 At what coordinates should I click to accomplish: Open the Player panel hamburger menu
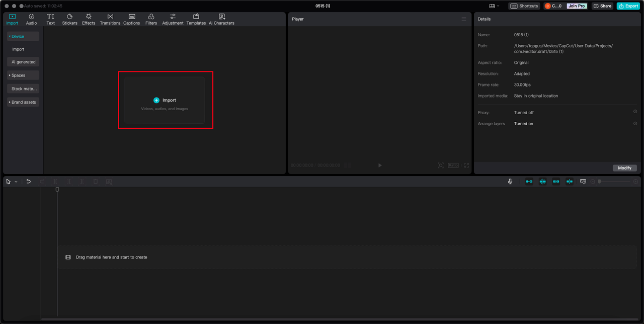464,19
